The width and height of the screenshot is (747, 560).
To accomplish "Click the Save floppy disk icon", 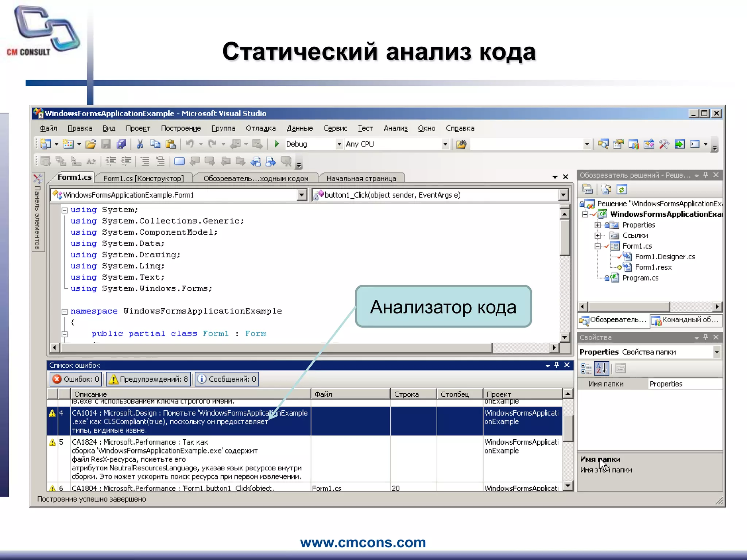I will tap(106, 144).
